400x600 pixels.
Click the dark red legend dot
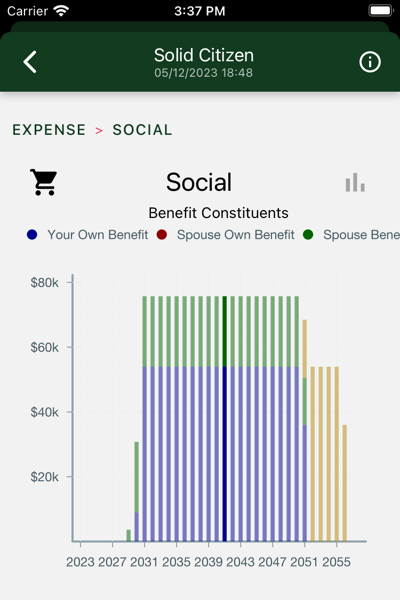(x=162, y=235)
